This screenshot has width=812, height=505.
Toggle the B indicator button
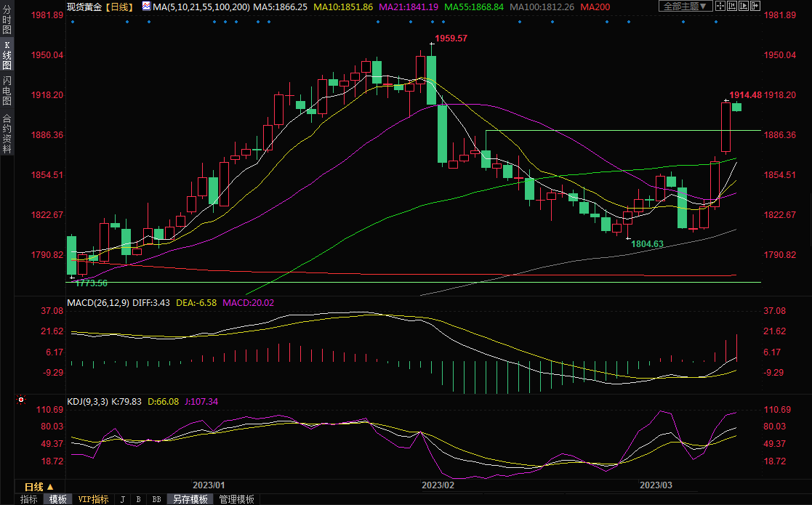click(x=138, y=499)
